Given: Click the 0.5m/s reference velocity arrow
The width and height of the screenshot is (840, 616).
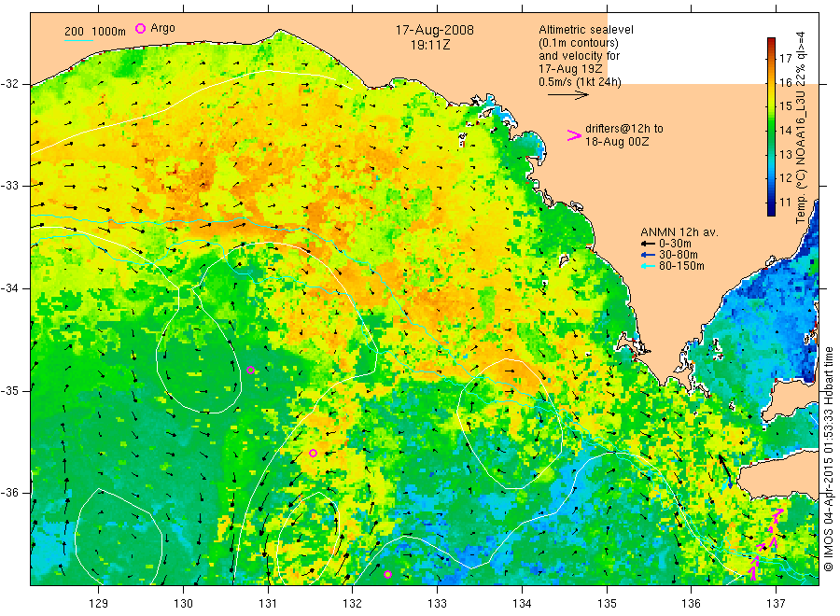Looking at the screenshot, I should [x=567, y=95].
